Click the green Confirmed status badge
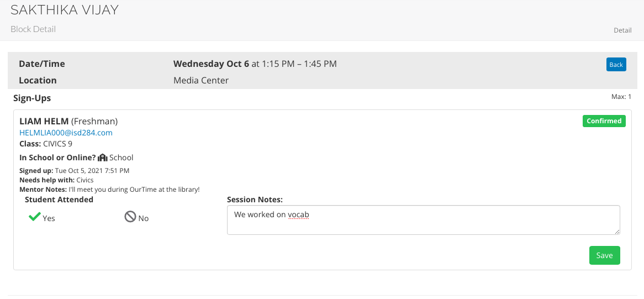The height and width of the screenshot is (299, 644). (x=604, y=121)
